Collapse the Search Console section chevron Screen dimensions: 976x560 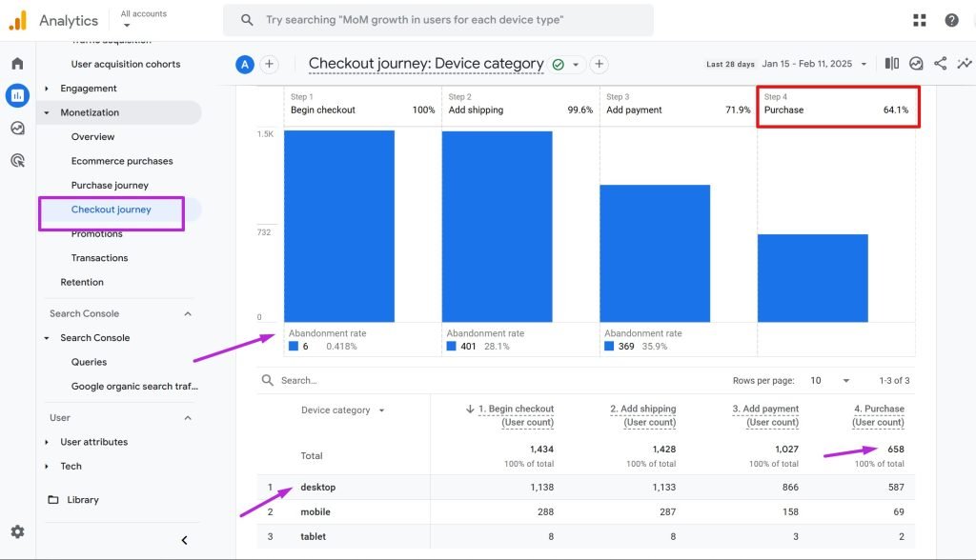click(187, 313)
